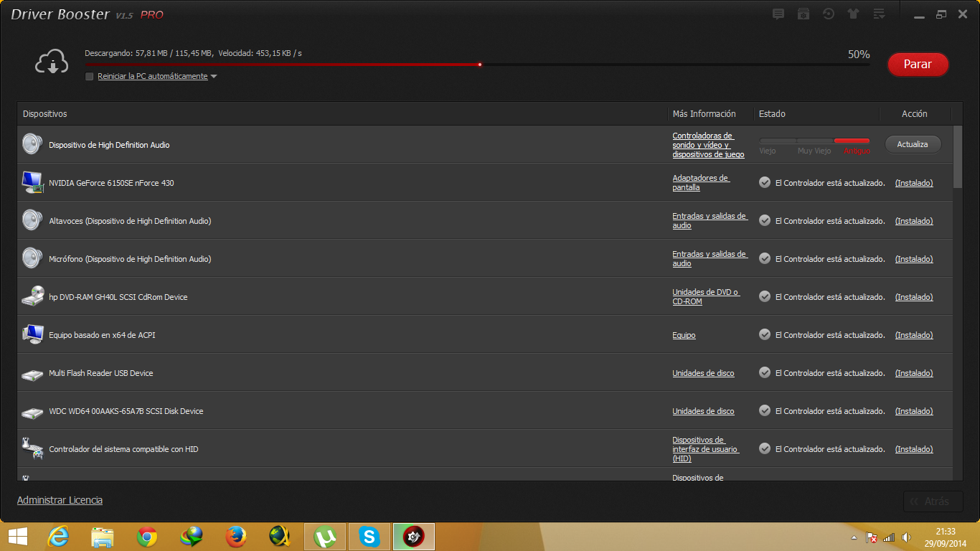The image size is (980, 551).
Task: Click the check mark in NVIDIA row status
Action: [x=765, y=182]
